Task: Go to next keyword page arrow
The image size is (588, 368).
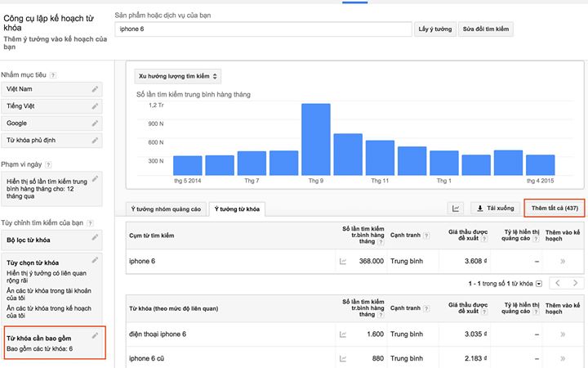Action: (575, 283)
